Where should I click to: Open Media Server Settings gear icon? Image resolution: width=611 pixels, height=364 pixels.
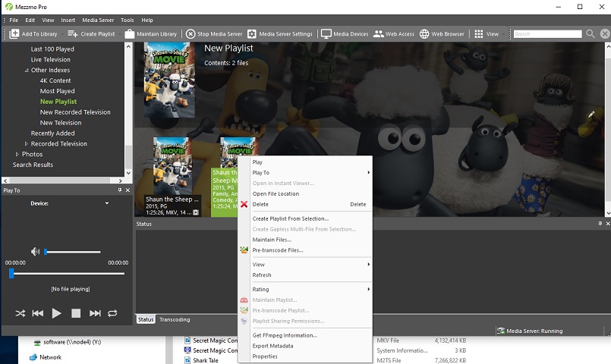coord(252,34)
